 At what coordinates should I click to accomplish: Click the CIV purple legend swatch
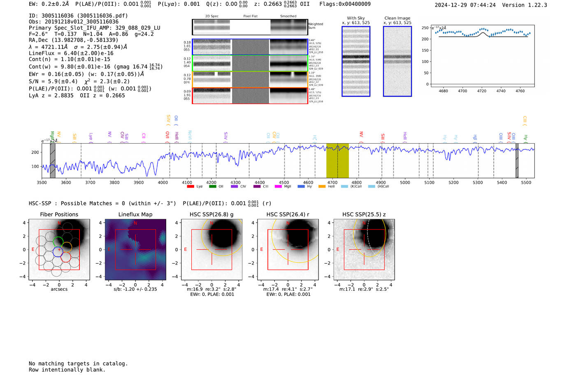(235, 186)
